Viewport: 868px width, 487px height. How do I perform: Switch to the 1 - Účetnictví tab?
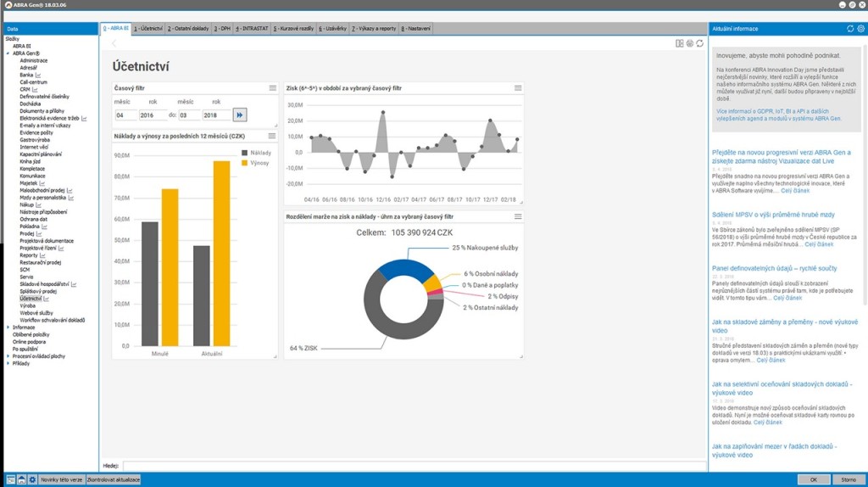coord(148,28)
